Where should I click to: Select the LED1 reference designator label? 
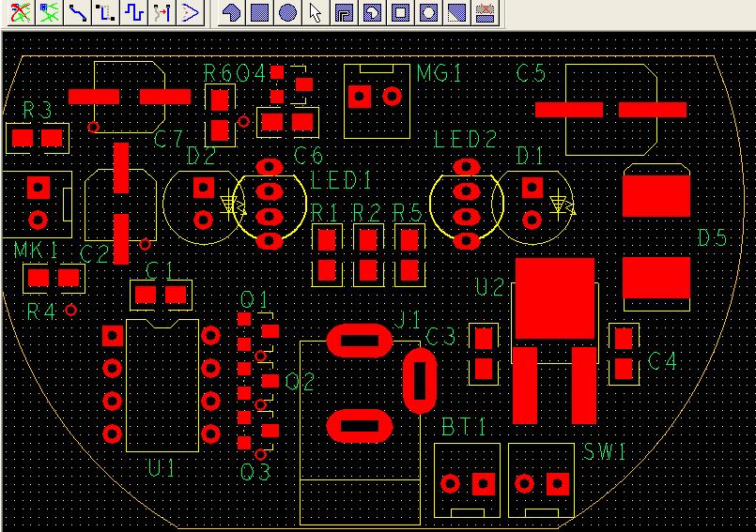[x=341, y=181]
